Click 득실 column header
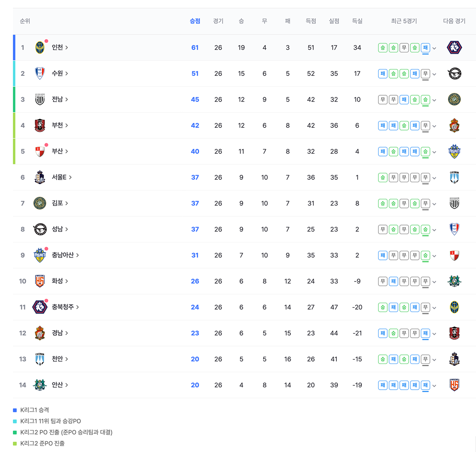Viewport: 476px width, 452px height. (357, 21)
